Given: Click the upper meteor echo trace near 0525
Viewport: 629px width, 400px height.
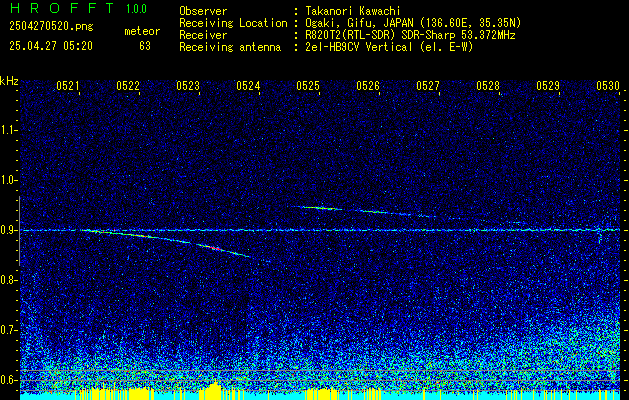Looking at the screenshot, I should tap(321, 208).
